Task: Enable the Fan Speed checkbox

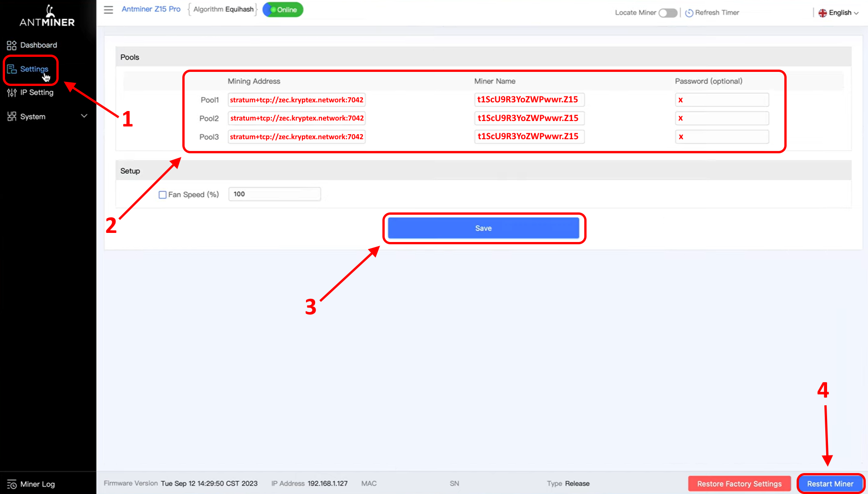Action: [162, 195]
